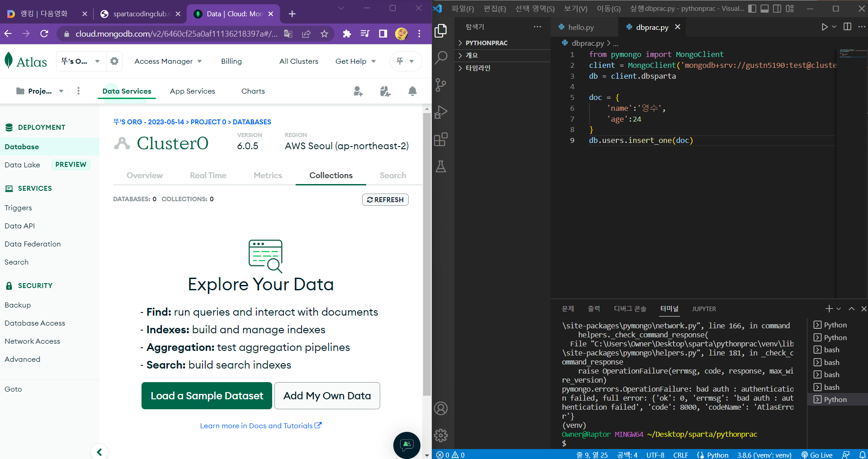Open Learn more in Docs and Tutorials
The image size is (868, 459).
click(x=261, y=426)
